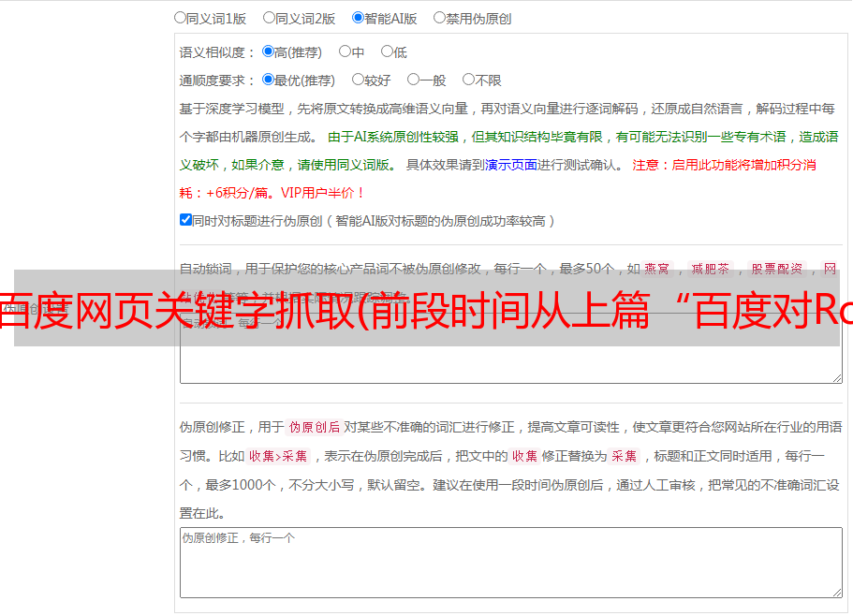Click the red text 耗：+6积分/篇。VIP用户半价！
The image size is (853, 616).
pos(272,193)
